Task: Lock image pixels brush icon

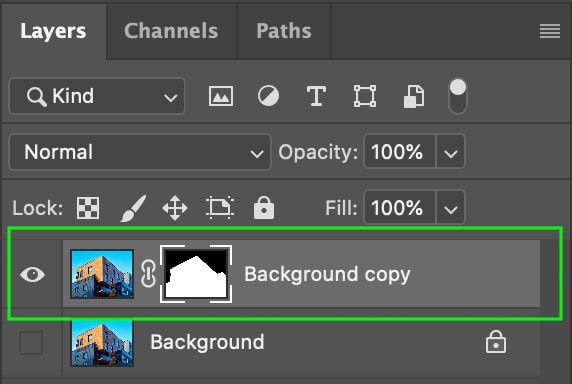Action: (x=133, y=208)
